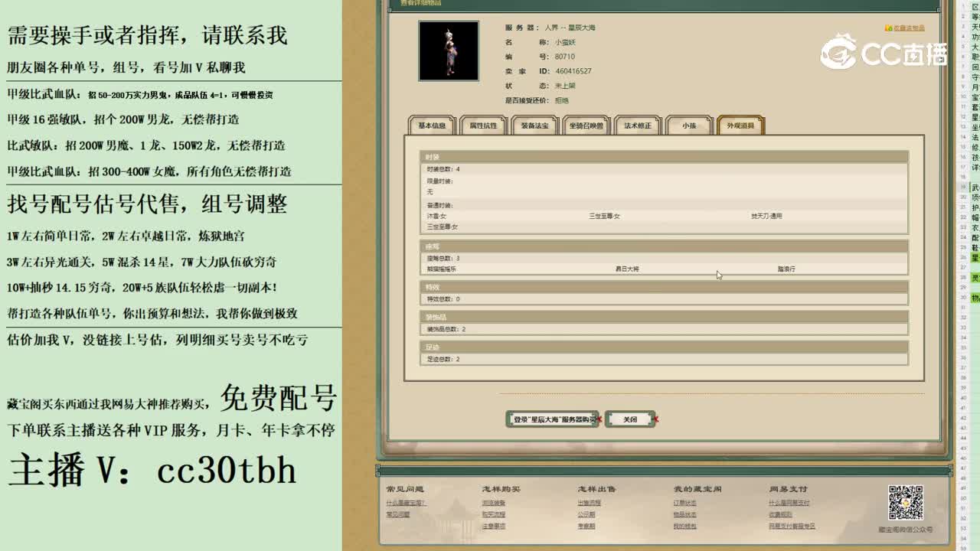This screenshot has height=551, width=980.
Task: Click the 收藏该物品 favorite link
Action: pos(909,28)
